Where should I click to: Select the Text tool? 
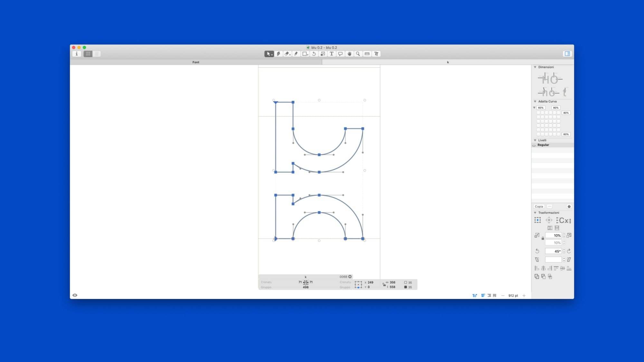(331, 54)
